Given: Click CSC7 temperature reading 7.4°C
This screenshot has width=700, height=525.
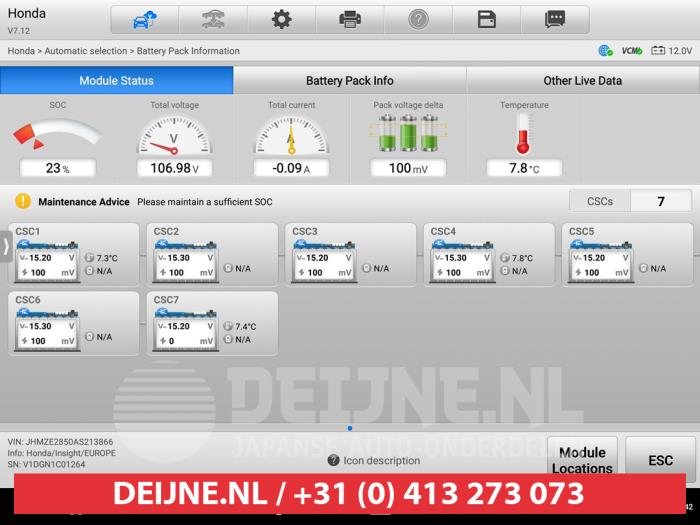Looking at the screenshot, I should (x=240, y=326).
